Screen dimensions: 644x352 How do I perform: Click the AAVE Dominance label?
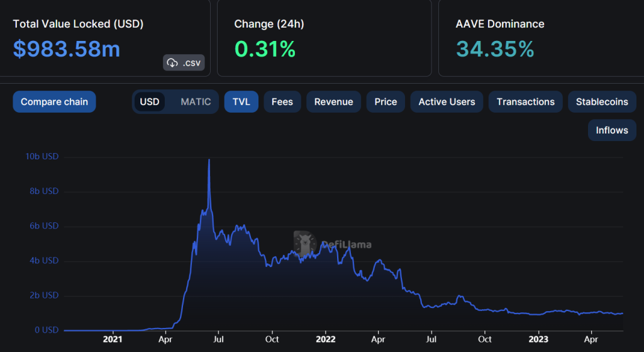[500, 24]
